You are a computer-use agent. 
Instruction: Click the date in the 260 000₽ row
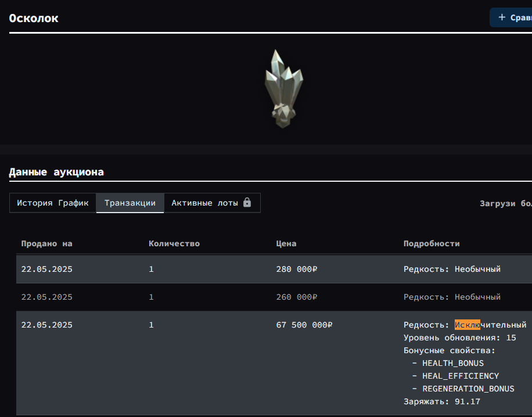[x=47, y=297]
